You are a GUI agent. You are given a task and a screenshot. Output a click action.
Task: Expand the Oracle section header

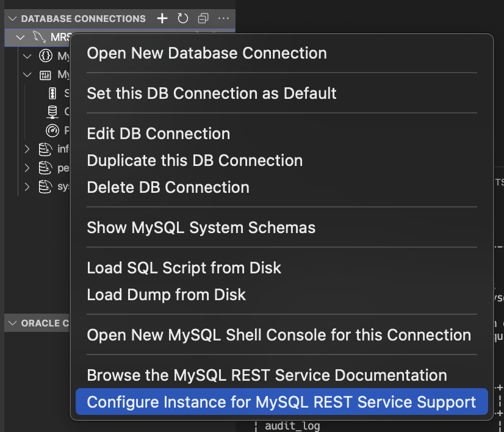coord(12,323)
